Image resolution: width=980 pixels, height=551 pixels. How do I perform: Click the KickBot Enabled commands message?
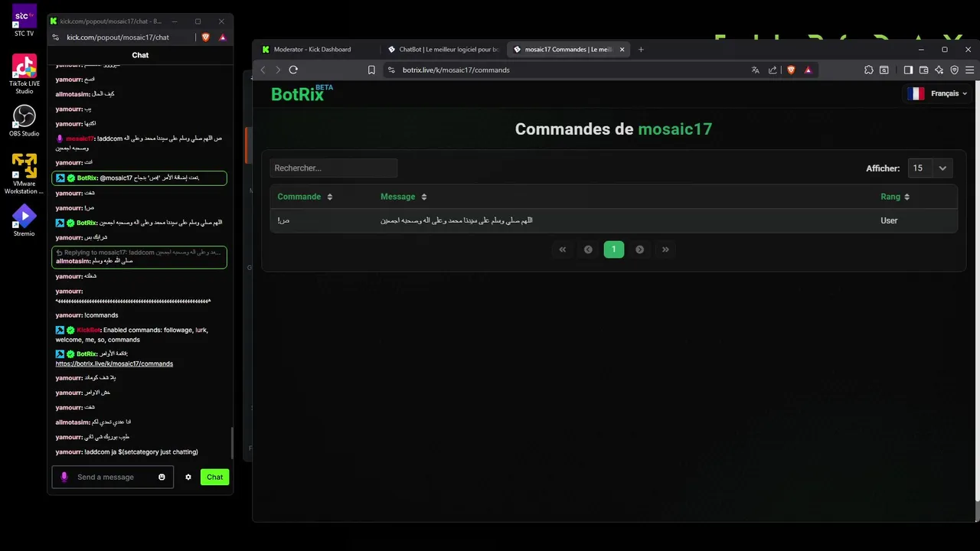[132, 334]
